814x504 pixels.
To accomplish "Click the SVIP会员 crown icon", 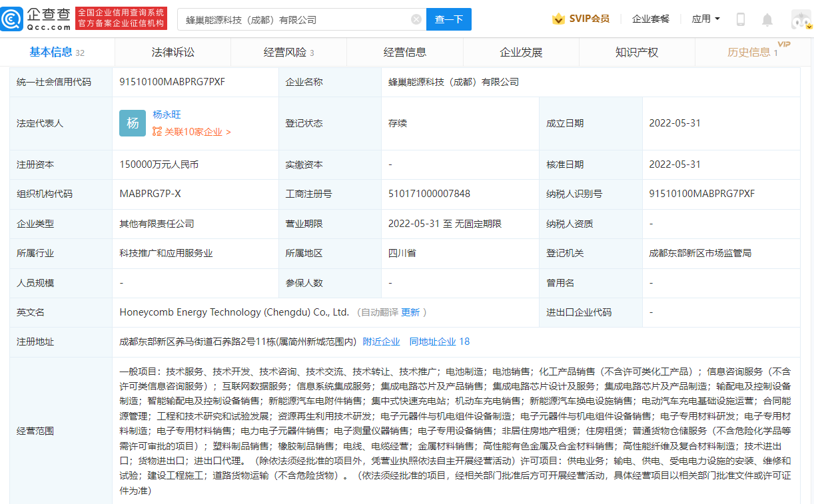I will coord(558,19).
